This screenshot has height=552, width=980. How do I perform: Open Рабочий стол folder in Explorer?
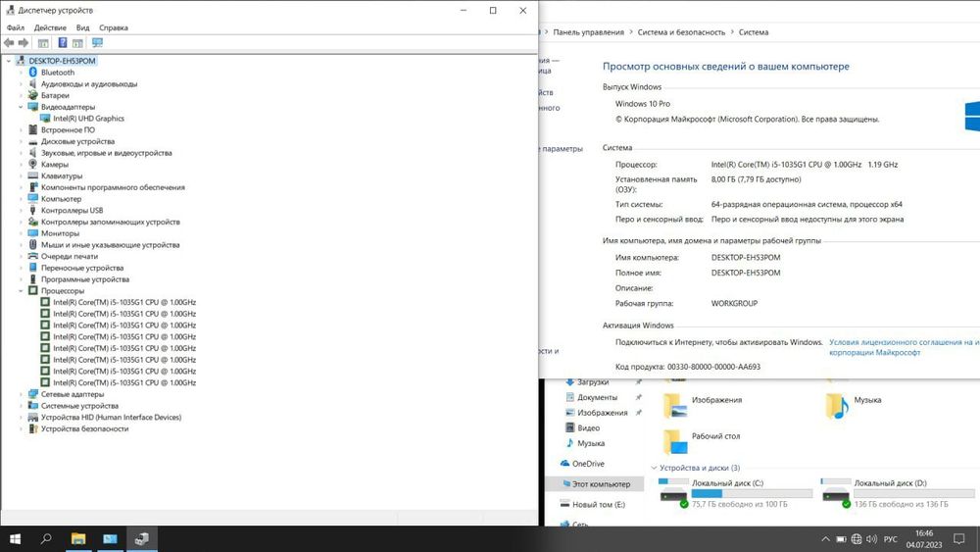[x=702, y=441]
